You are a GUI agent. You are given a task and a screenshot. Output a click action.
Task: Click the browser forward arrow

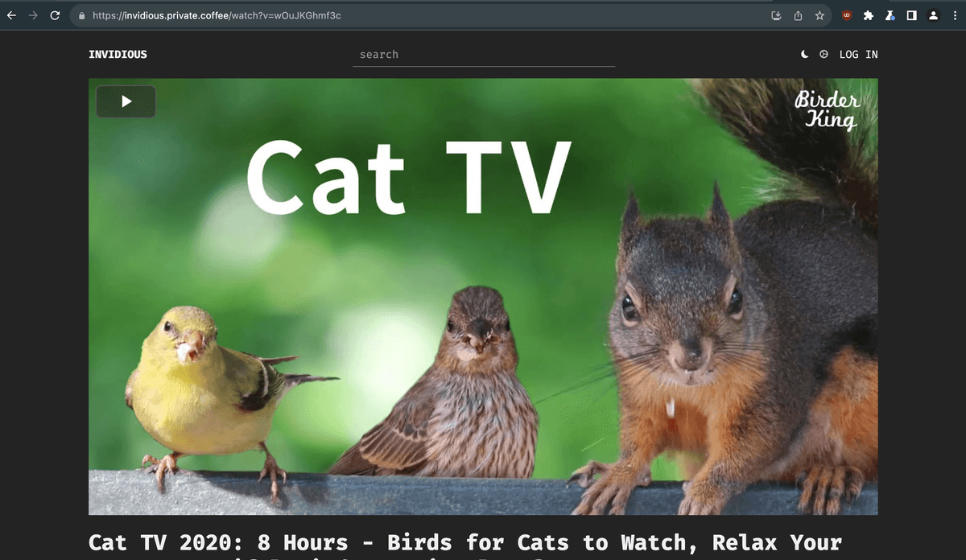click(33, 15)
